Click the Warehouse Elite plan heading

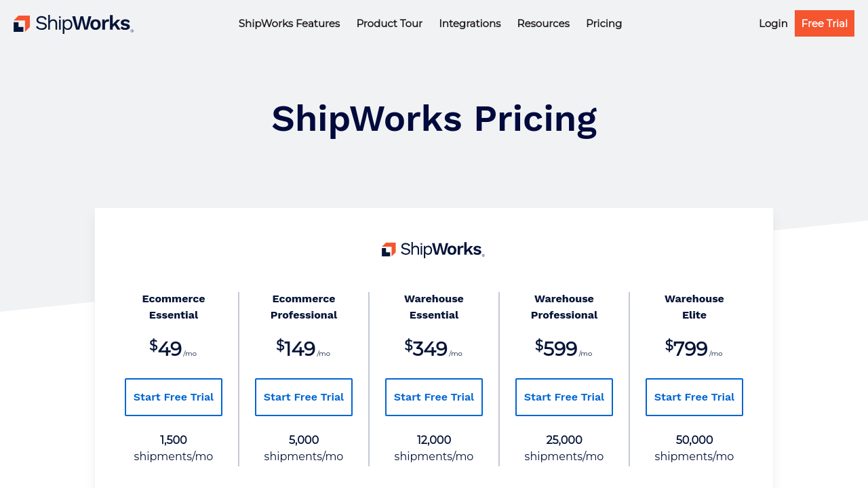click(x=694, y=307)
